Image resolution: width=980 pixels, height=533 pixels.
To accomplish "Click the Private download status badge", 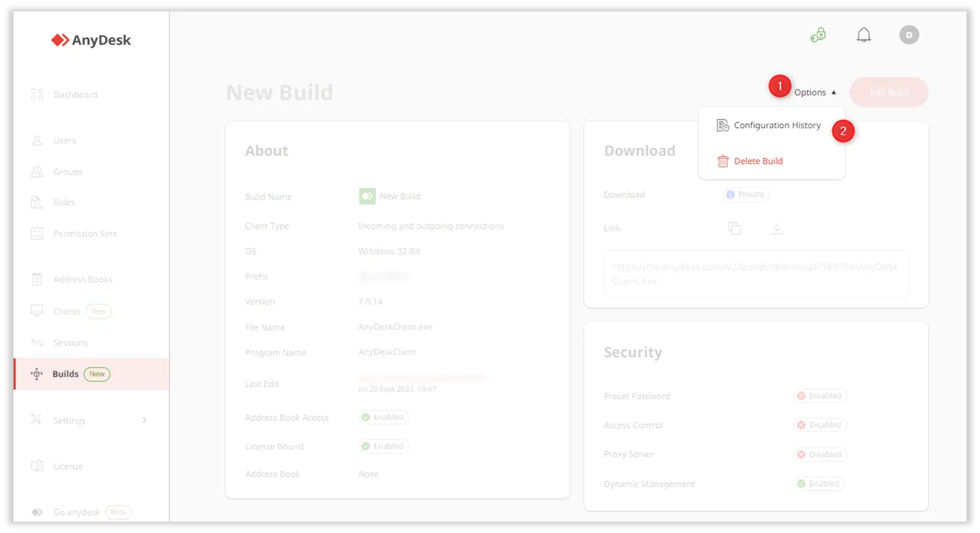I will [746, 194].
